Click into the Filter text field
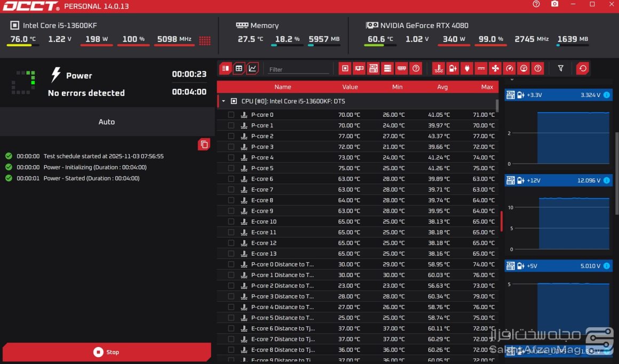Image resolution: width=619 pixels, height=364 pixels. tap(299, 69)
